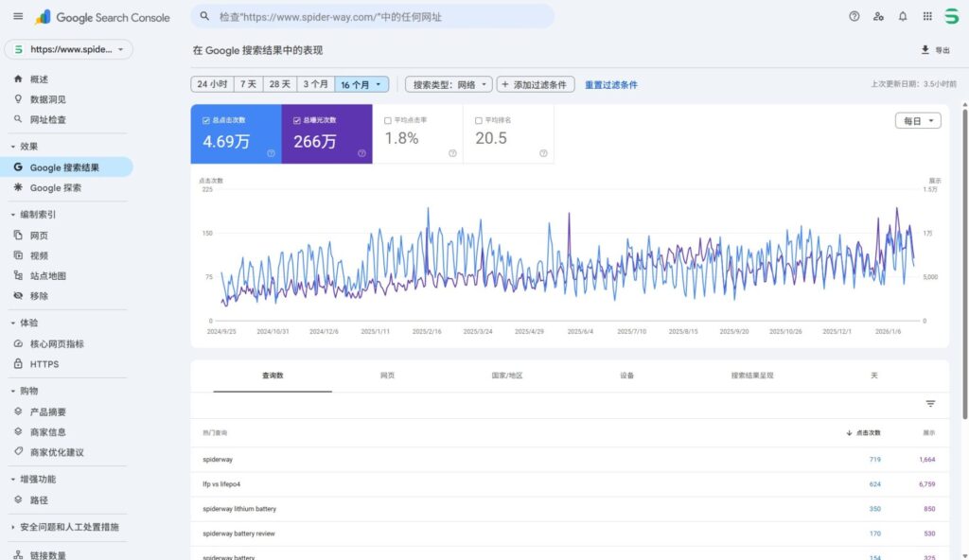Click the URL inspection search field
This screenshot has width=969, height=560.
coord(379,17)
